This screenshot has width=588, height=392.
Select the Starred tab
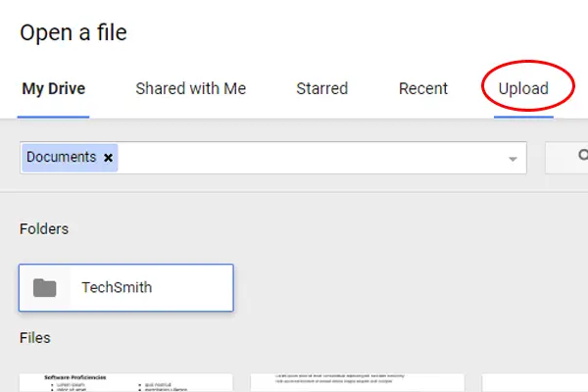(x=322, y=89)
